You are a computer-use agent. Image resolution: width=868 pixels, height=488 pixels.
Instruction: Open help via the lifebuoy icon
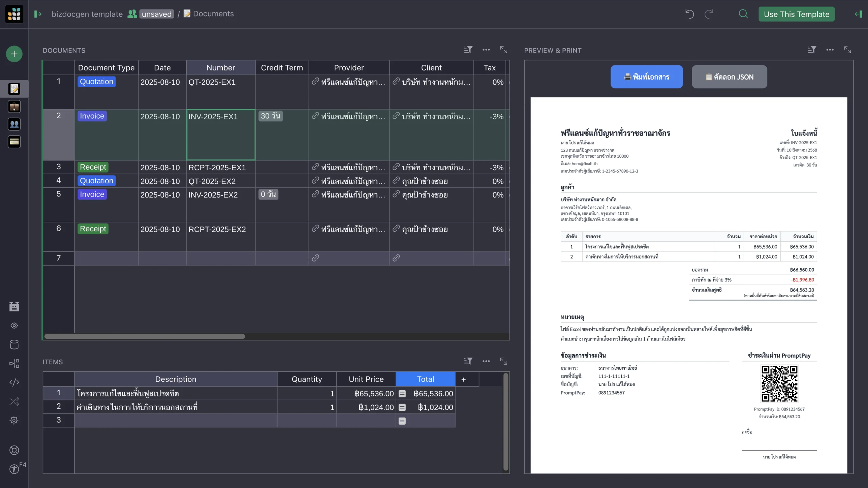point(14,450)
